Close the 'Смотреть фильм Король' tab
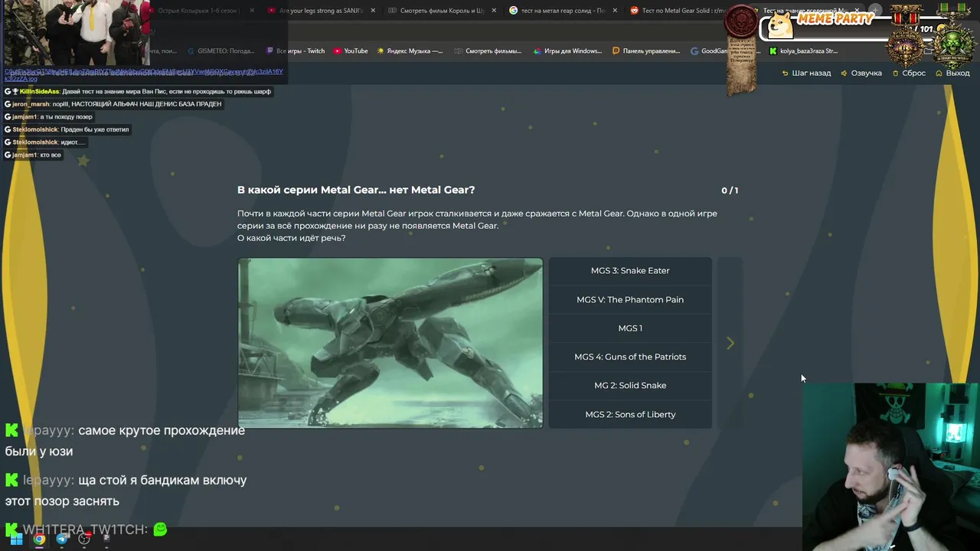The width and height of the screenshot is (980, 551). [494, 11]
